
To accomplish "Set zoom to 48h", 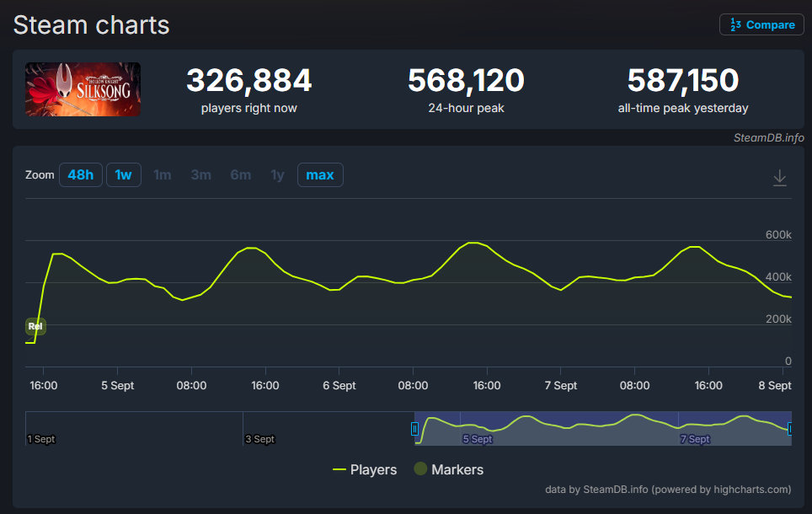I will coord(81,174).
